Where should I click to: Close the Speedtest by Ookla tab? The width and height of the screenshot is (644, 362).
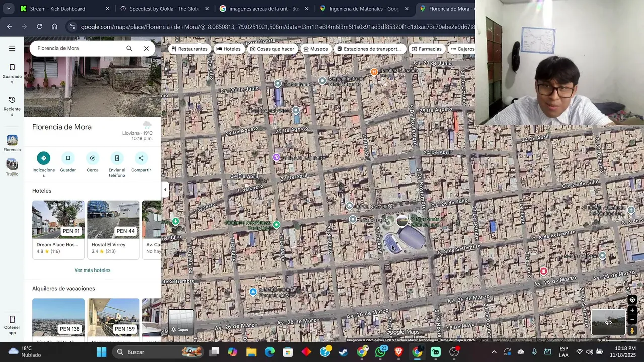(207, 9)
